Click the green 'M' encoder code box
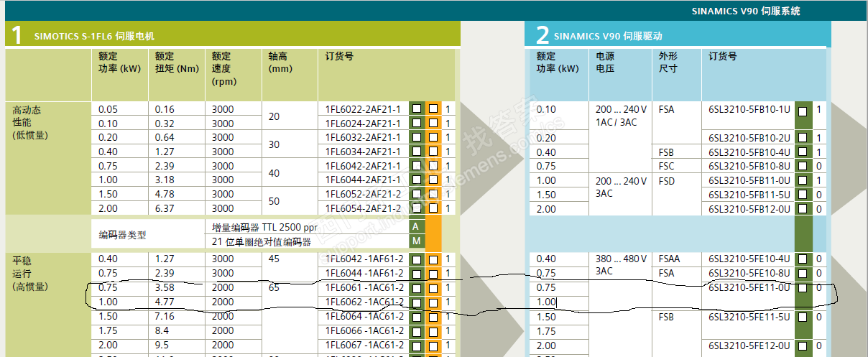 [x=416, y=241]
